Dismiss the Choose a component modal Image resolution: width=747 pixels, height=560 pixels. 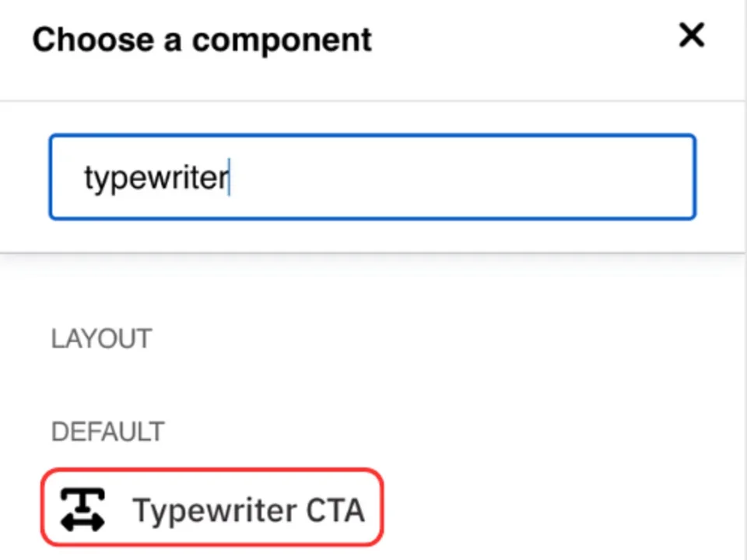pos(691,35)
